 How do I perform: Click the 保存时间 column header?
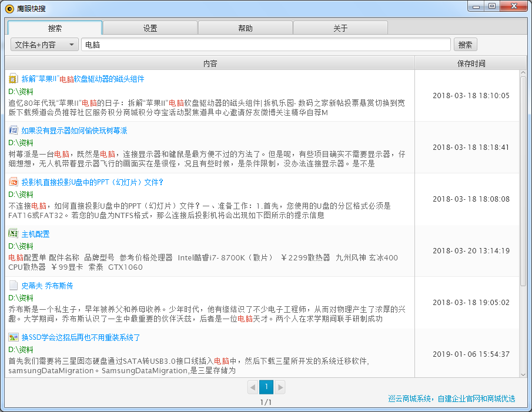[x=471, y=63]
